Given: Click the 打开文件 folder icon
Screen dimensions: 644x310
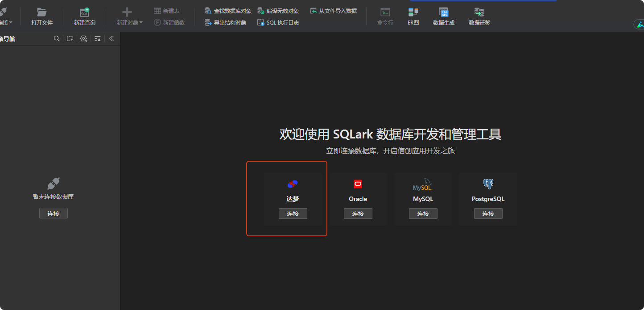Looking at the screenshot, I should coord(42,13).
